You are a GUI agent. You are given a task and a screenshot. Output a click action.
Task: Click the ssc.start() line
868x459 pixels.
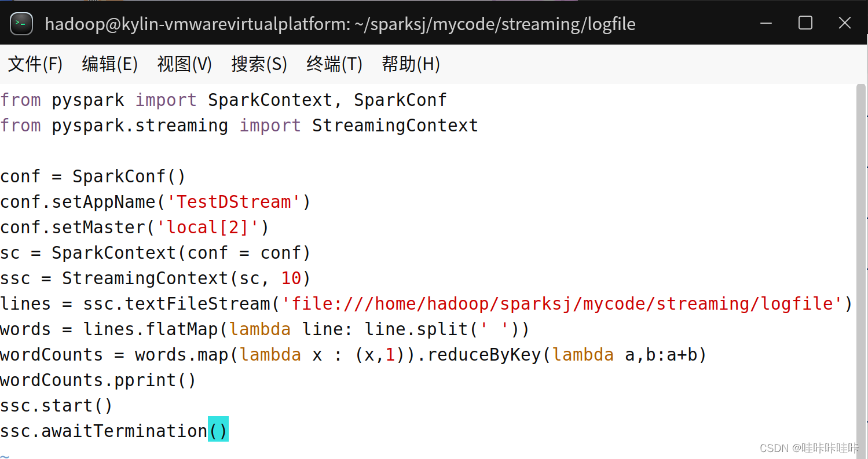56,405
